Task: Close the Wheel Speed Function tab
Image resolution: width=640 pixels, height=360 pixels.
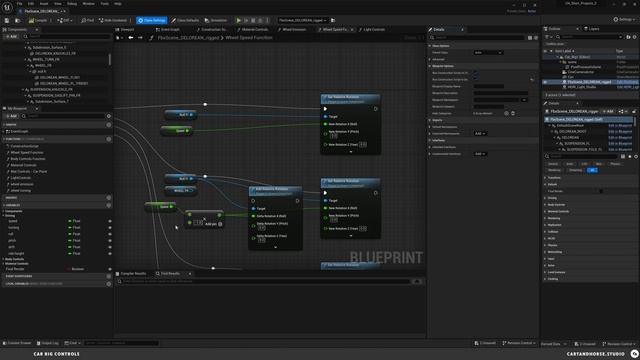Action: pos(352,29)
